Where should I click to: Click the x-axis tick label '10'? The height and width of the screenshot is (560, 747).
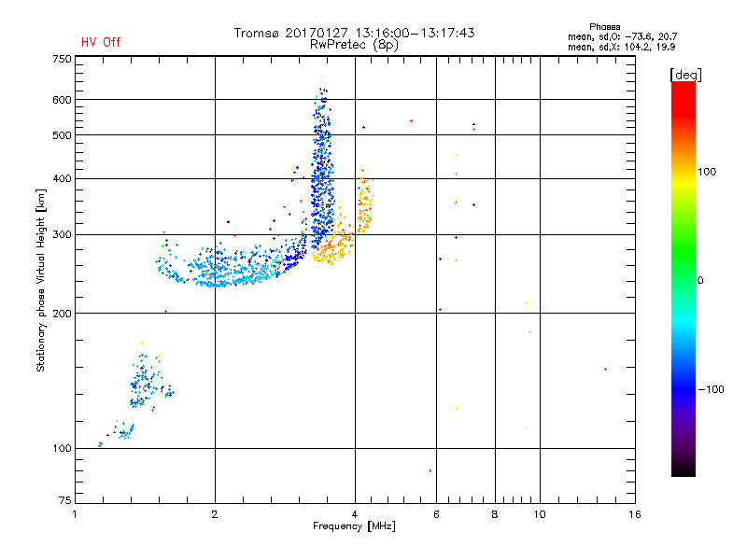[x=540, y=514]
